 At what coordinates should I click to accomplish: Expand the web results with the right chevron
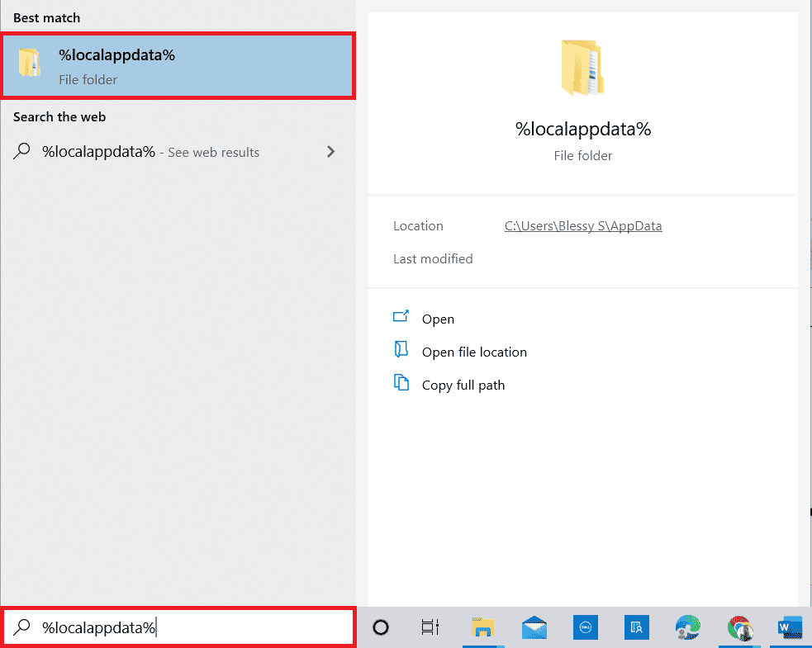click(x=330, y=152)
